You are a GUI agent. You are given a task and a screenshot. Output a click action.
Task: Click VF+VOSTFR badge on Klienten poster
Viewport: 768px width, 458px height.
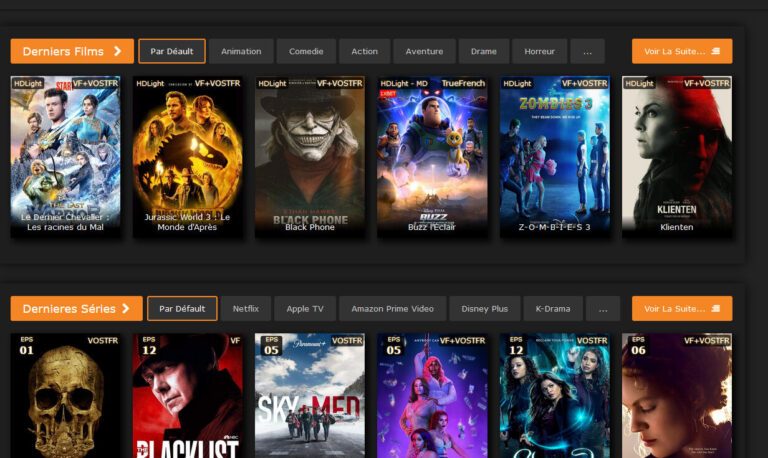[706, 83]
